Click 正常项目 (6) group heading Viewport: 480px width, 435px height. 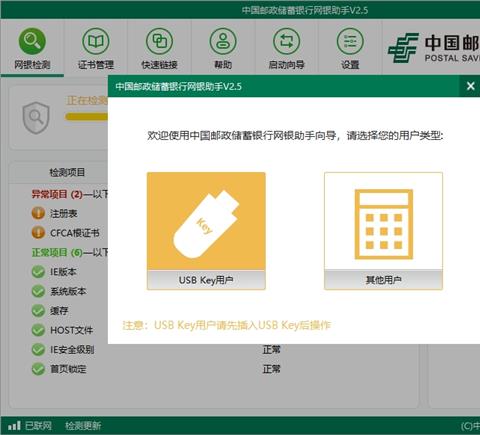57,252
